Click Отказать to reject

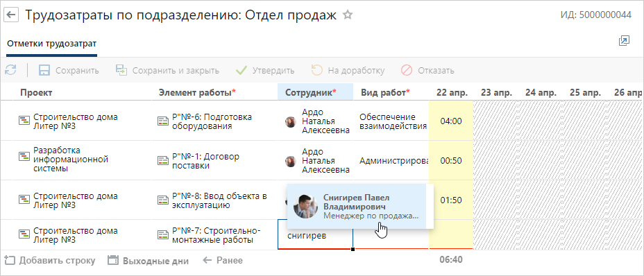(427, 70)
